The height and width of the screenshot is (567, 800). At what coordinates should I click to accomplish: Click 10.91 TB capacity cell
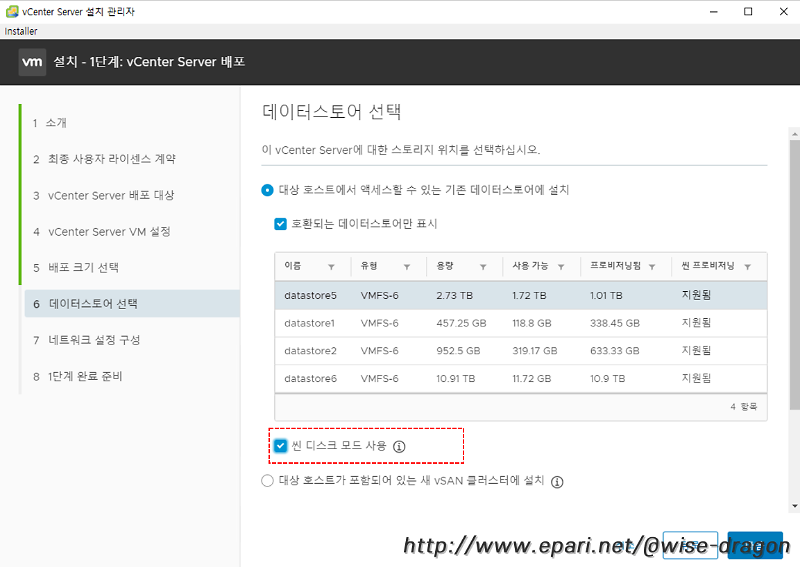(x=456, y=379)
